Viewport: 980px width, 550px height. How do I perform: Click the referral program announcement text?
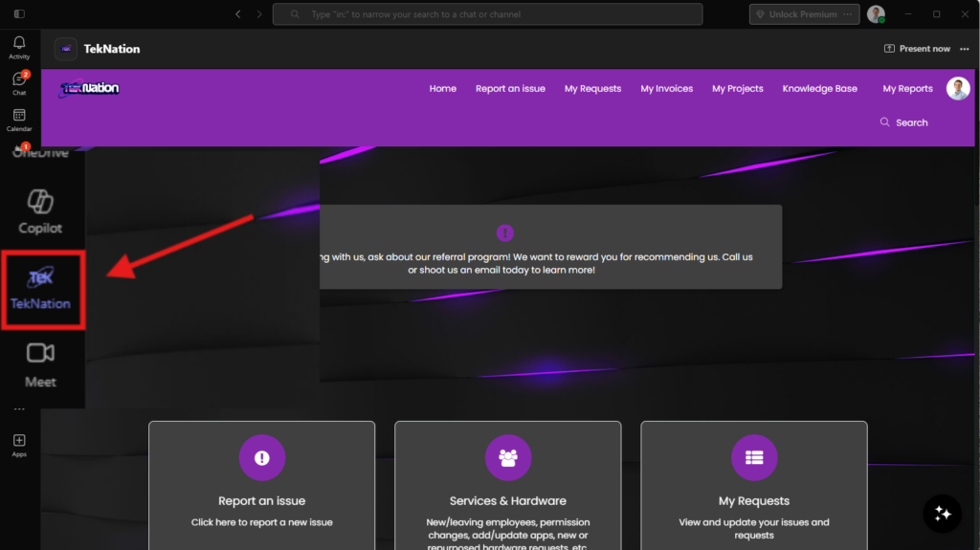pos(536,263)
